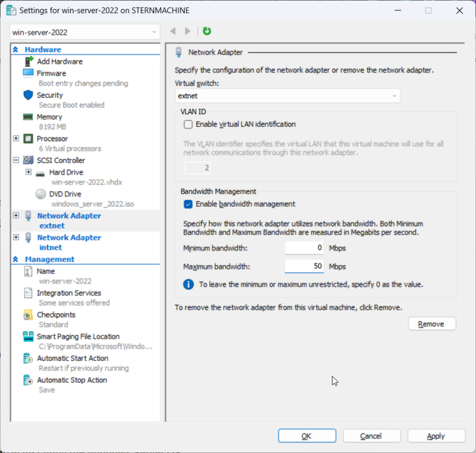The image size is (476, 453).
Task: Expand the Processor tree node
Action: tap(16, 139)
